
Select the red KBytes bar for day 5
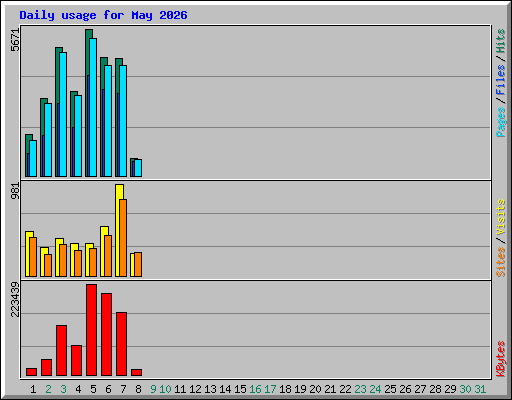[x=91, y=330]
